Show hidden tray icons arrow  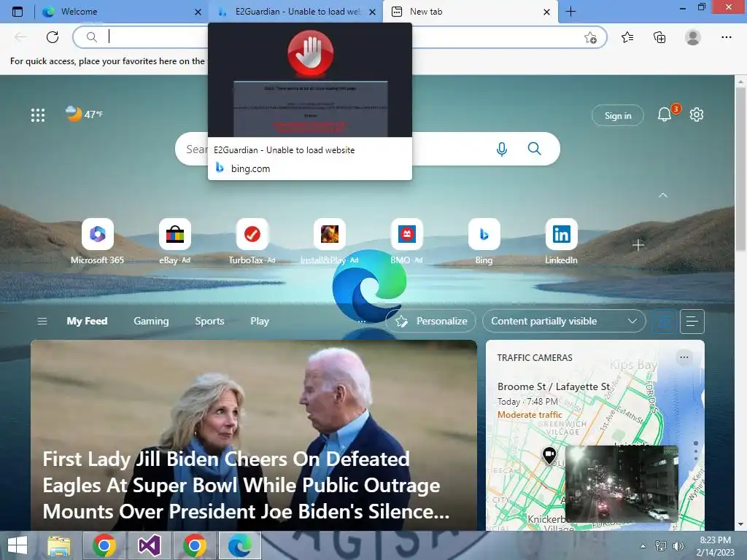pyautogui.click(x=643, y=546)
